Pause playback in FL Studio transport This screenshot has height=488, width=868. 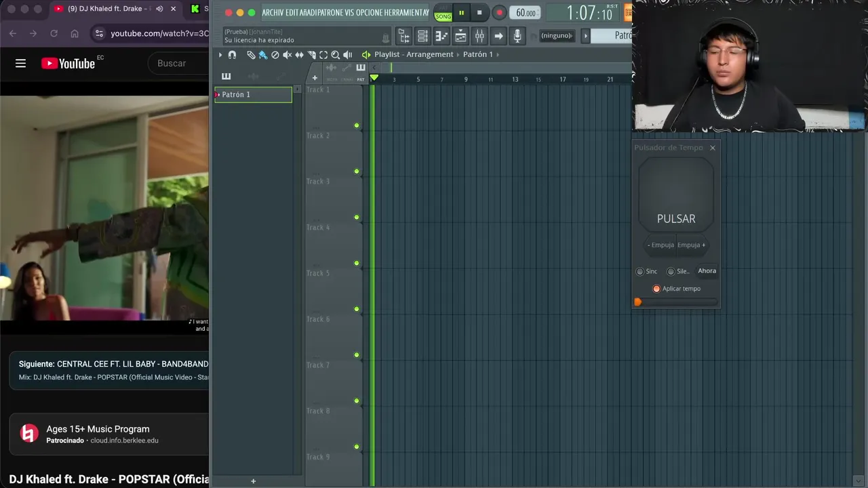[x=461, y=13]
